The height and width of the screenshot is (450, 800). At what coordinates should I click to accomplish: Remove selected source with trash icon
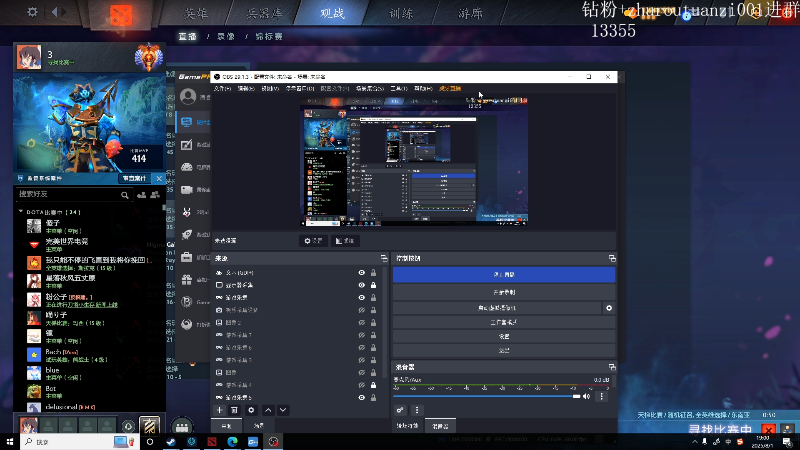234,410
